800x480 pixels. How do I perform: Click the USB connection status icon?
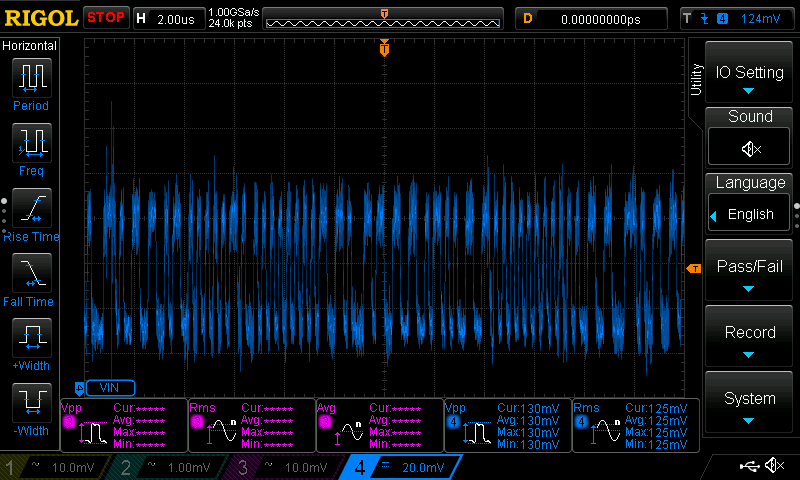749,465
